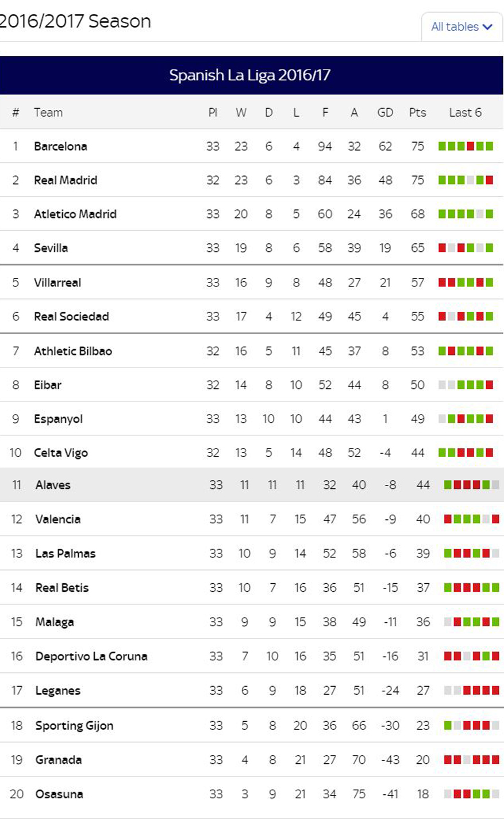Image resolution: width=504 pixels, height=819 pixels.
Task: Click the Deportivo La Coruna team name
Action: click(91, 656)
